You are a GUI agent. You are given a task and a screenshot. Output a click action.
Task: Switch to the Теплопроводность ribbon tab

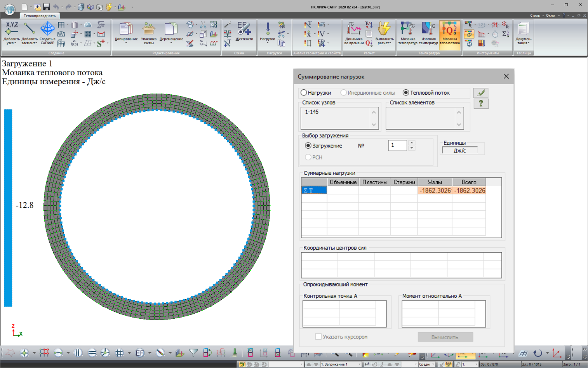(x=40, y=16)
